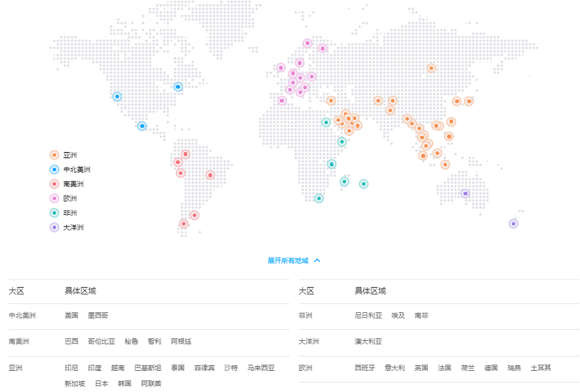Click 瑞典 in the 欧洲 row
580x392 pixels.
(x=514, y=368)
